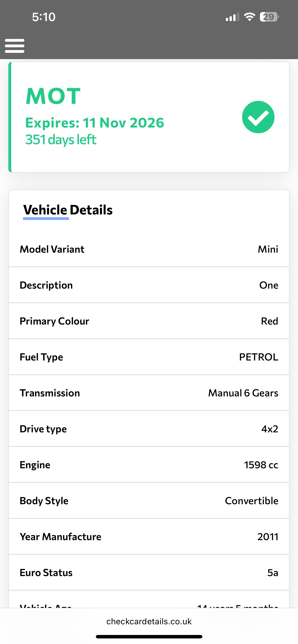Viewport: 298px width, 644px height.
Task: Select the Model Variant row
Action: [149, 249]
